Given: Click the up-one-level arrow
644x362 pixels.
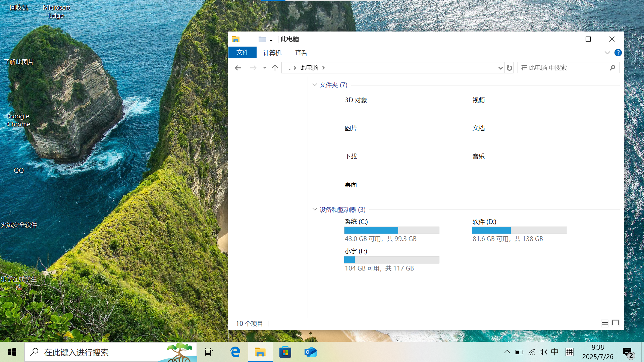Looking at the screenshot, I should [x=275, y=68].
